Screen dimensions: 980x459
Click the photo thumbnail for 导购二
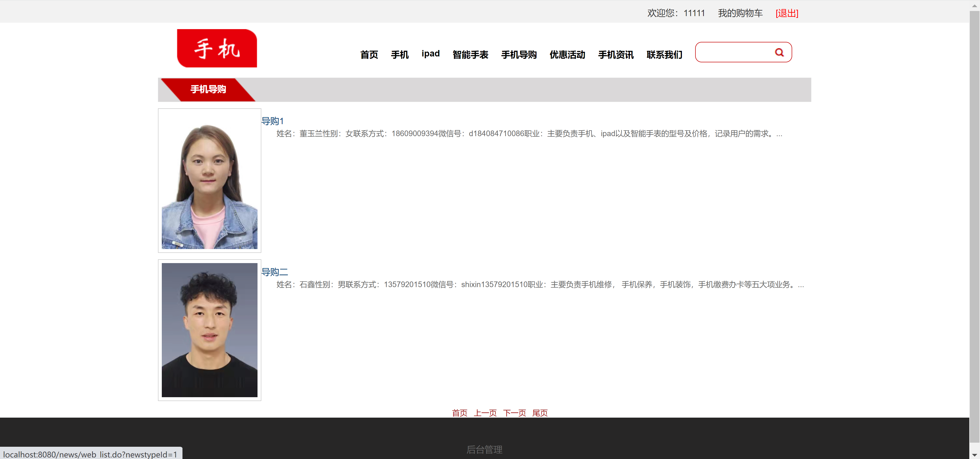210,330
